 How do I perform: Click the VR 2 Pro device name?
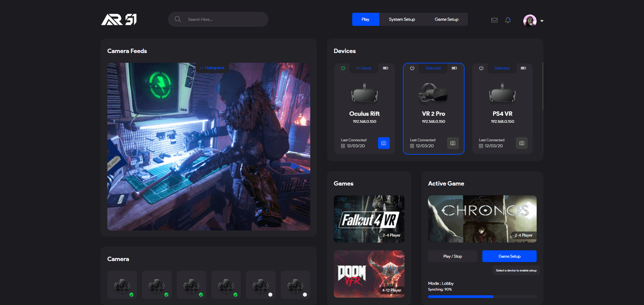tap(433, 114)
